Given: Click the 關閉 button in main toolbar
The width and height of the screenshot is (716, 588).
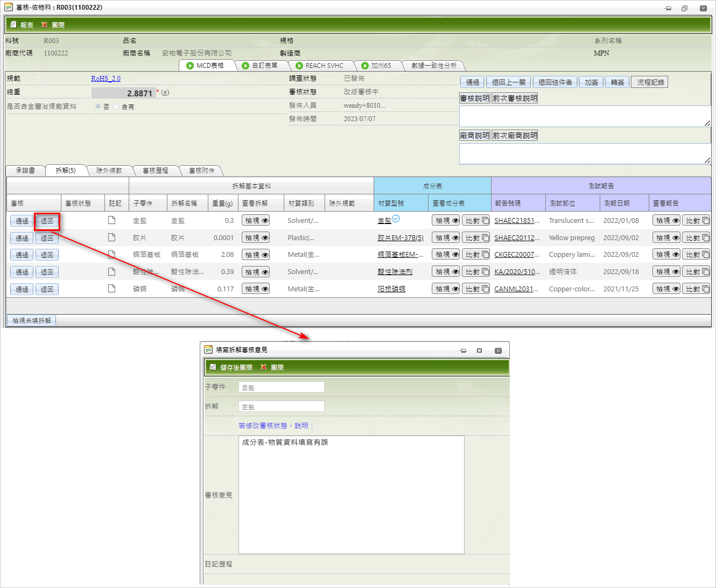Looking at the screenshot, I should click(53, 25).
